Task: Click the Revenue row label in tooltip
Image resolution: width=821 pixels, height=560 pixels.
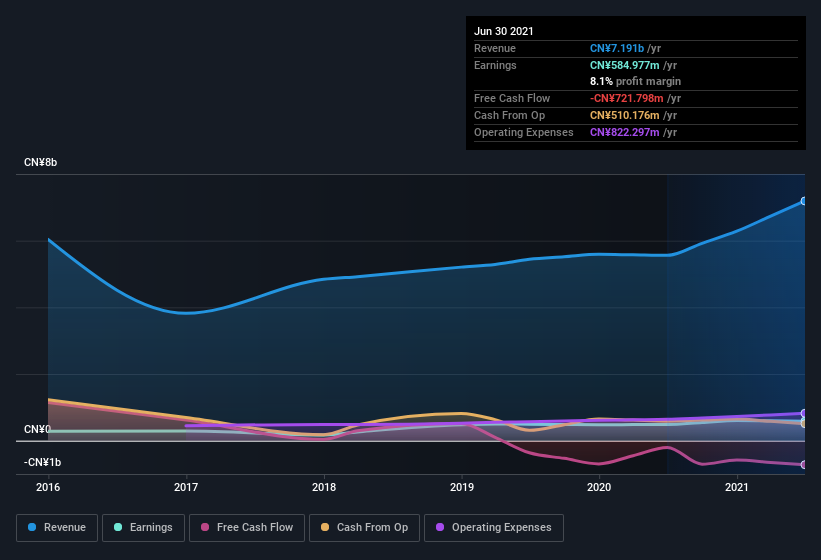Action: coord(495,48)
